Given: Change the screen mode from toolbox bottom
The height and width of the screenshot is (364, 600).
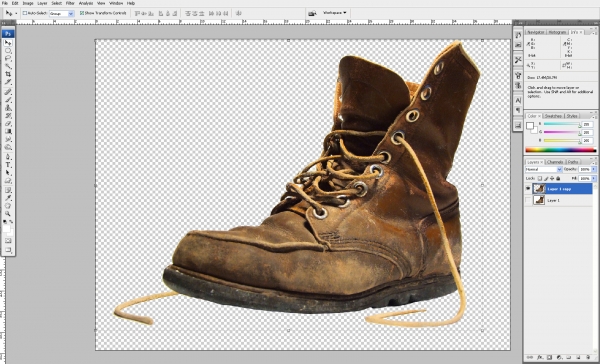Looking at the screenshot, I should (8, 250).
